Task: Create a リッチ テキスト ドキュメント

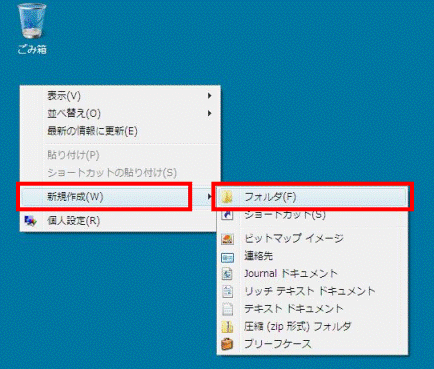Action: point(312,291)
